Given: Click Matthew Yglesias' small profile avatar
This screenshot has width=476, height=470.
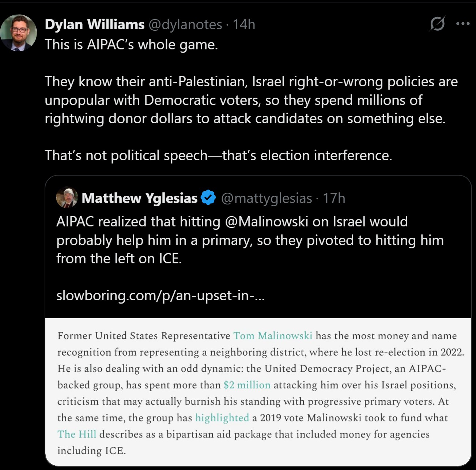Looking at the screenshot, I should 67,198.
